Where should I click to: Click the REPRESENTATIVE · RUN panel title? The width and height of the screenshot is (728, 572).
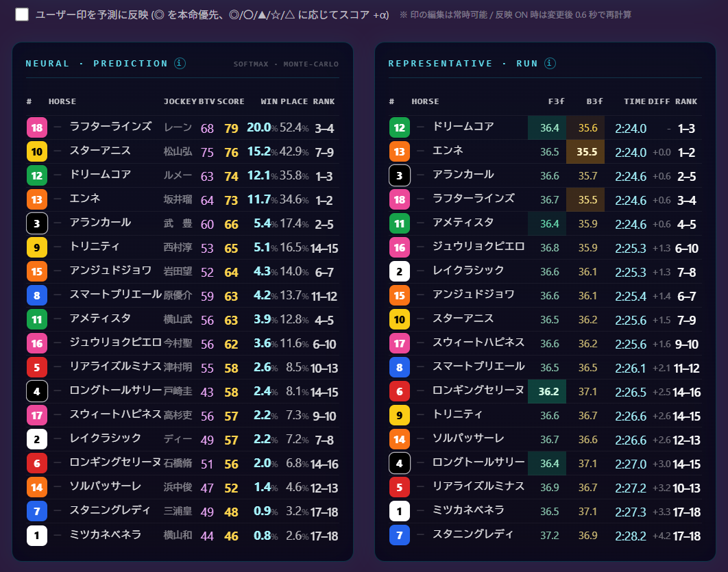pyautogui.click(x=463, y=64)
